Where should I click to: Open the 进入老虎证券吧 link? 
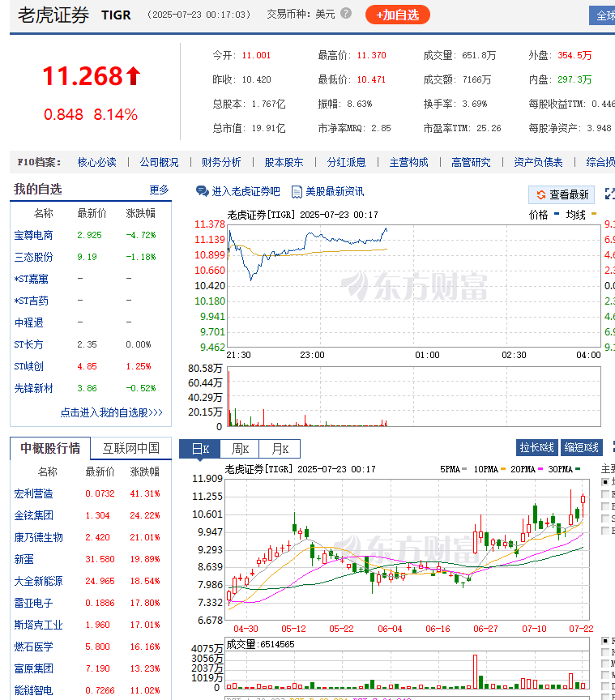point(246,191)
